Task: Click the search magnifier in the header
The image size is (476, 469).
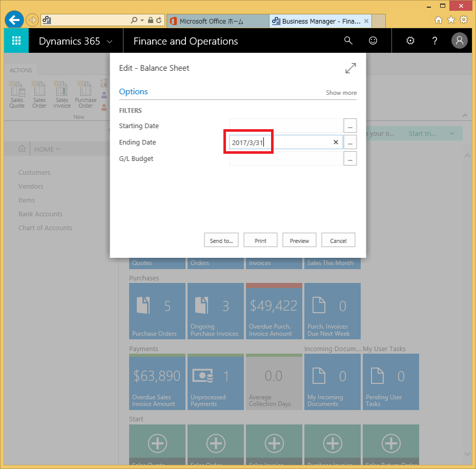Action: coord(348,40)
